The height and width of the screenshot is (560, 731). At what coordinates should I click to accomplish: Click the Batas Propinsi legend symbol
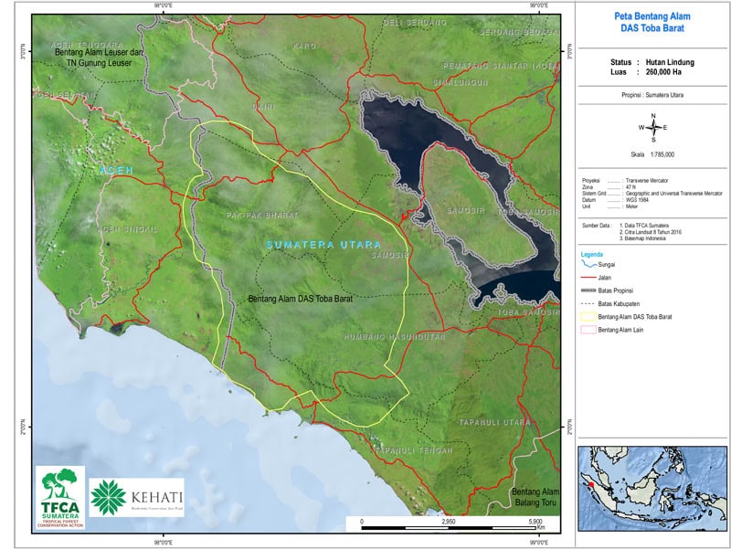[588, 290]
